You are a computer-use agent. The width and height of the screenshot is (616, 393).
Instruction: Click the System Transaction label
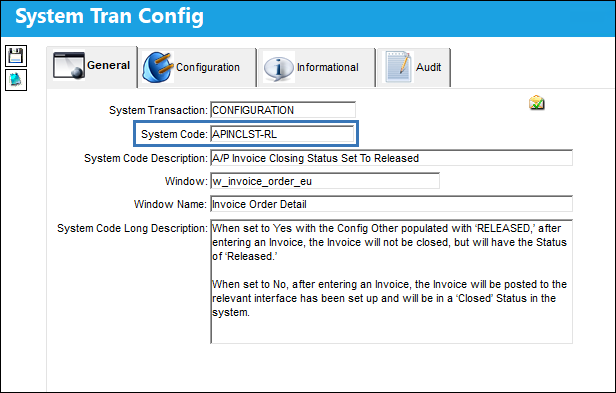pyautogui.click(x=158, y=110)
